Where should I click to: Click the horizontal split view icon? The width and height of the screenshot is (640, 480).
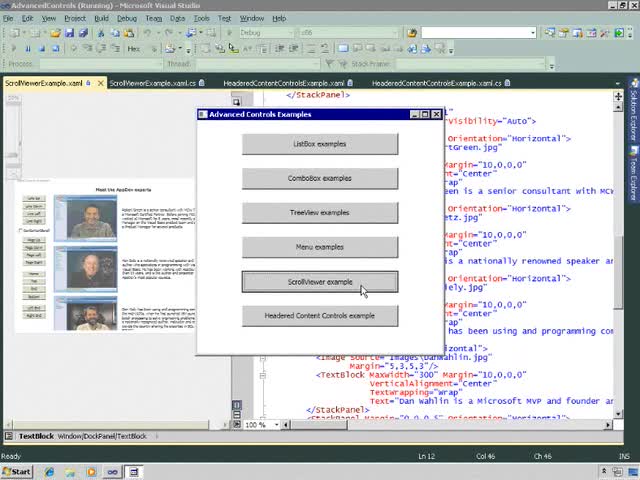(x=236, y=414)
